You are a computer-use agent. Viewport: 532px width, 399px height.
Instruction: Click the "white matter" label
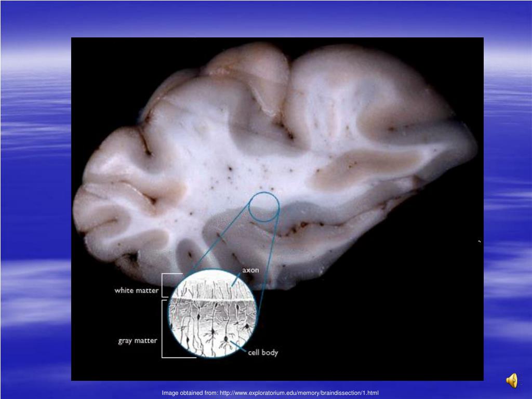pos(137,290)
